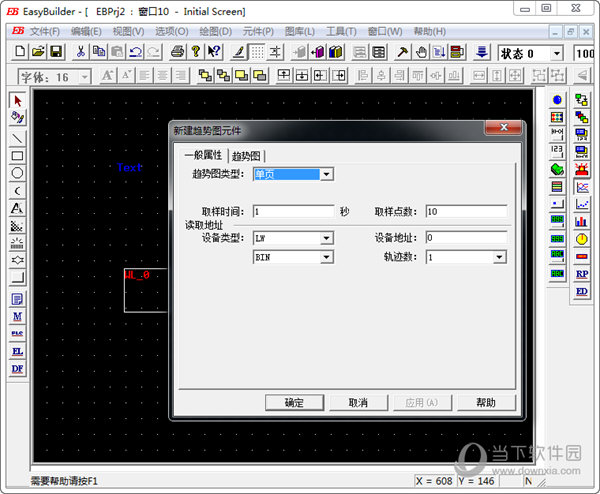This screenshot has height=494, width=600.
Task: Open the 编辑(E) menu
Action: coord(86,31)
